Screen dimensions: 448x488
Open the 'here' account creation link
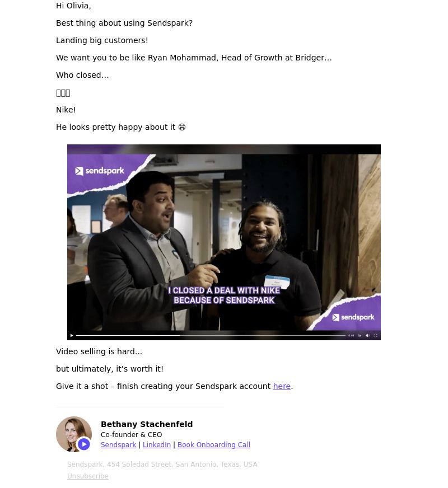click(282, 386)
